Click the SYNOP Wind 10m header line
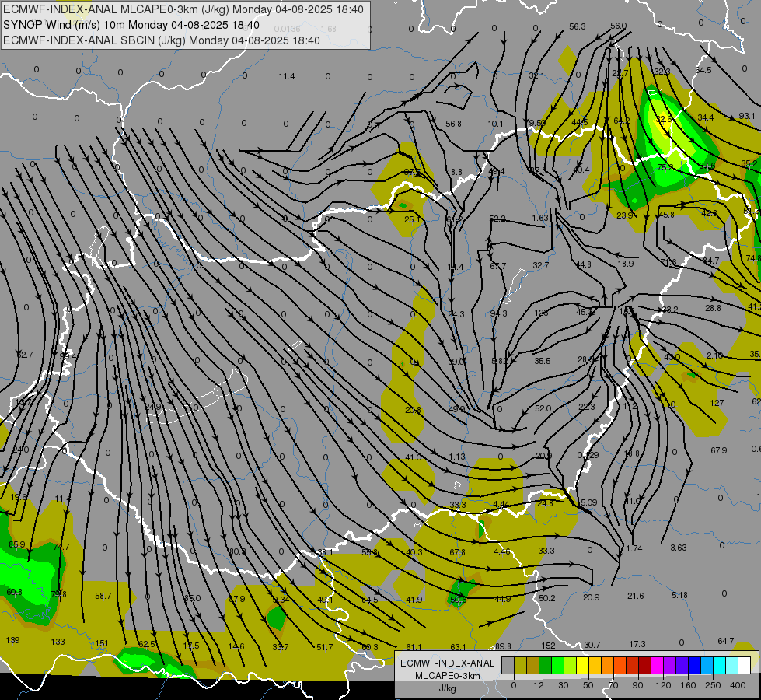Image resolution: width=761 pixels, height=700 pixels. [131, 25]
